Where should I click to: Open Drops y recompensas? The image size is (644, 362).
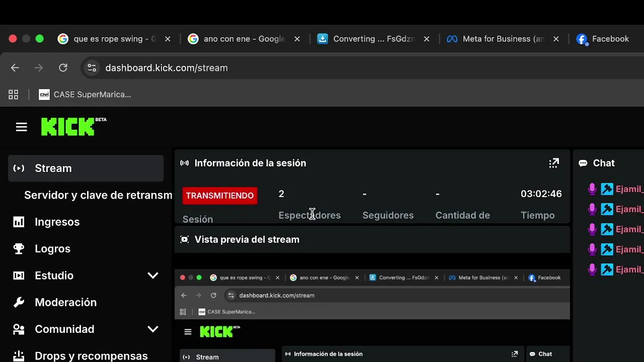tap(91, 356)
